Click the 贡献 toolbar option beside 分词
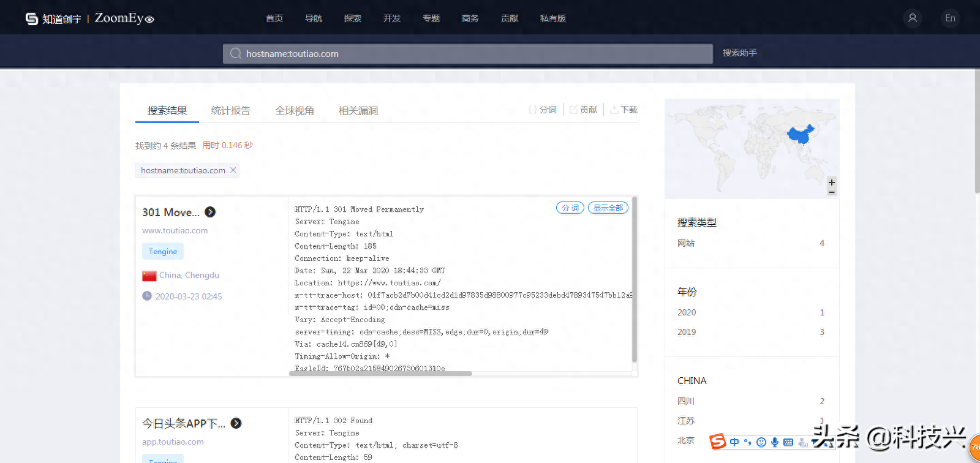Image resolution: width=980 pixels, height=463 pixels. pyautogui.click(x=583, y=110)
